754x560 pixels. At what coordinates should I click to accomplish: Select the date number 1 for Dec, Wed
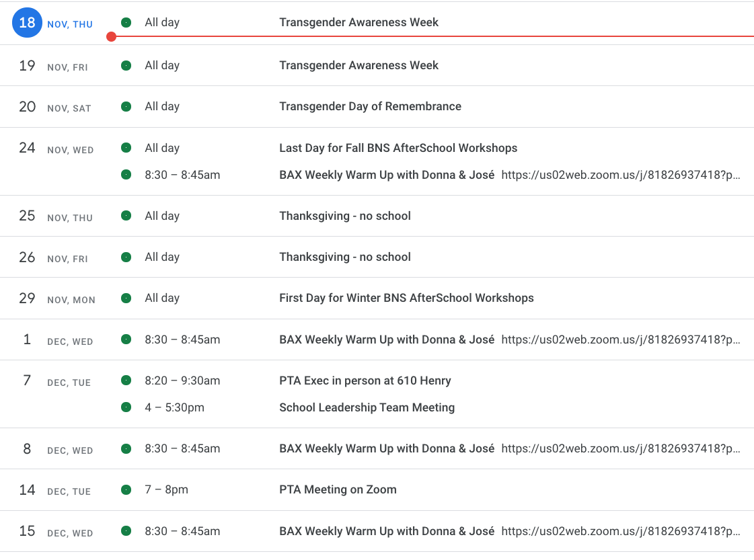27,339
